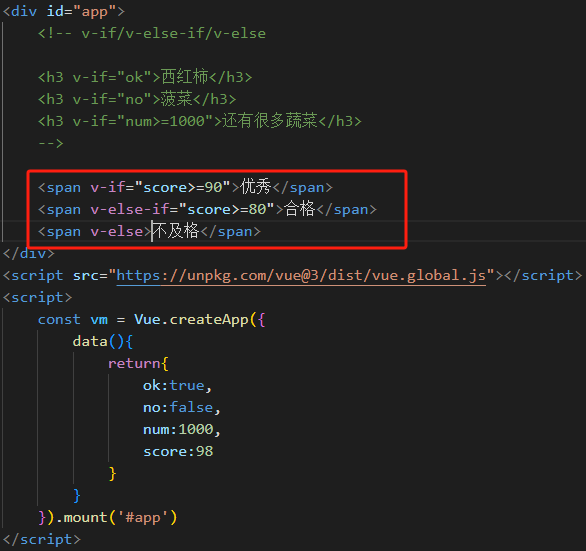586x551 pixels.
Task: Click the .mount('#app') call
Action: pos(116,518)
